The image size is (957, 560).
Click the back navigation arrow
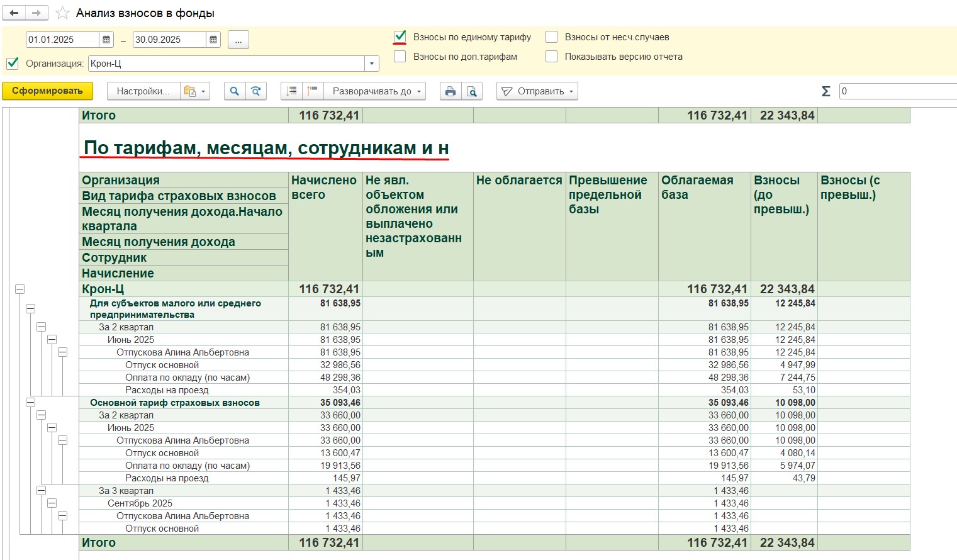[x=14, y=13]
